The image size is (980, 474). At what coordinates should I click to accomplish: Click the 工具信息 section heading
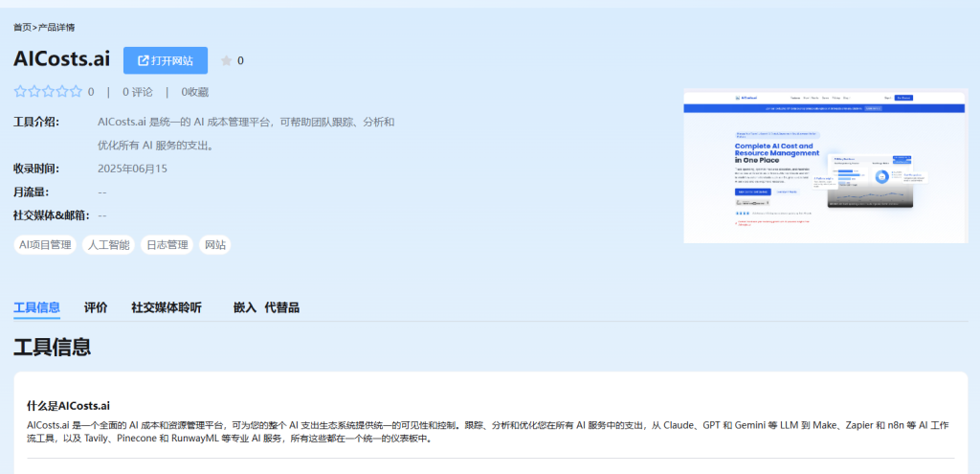click(53, 347)
